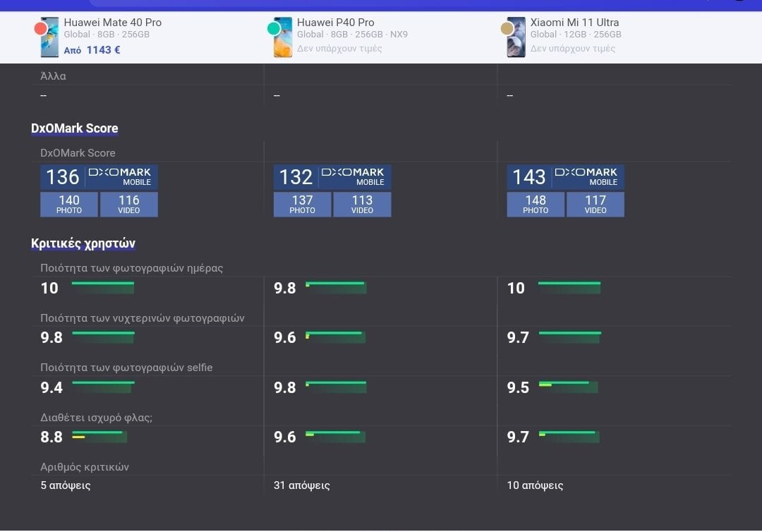The image size is (762, 532).
Task: Open the Xiaomi Mi 11 Ultra phone thumbnail
Action: tap(516, 37)
